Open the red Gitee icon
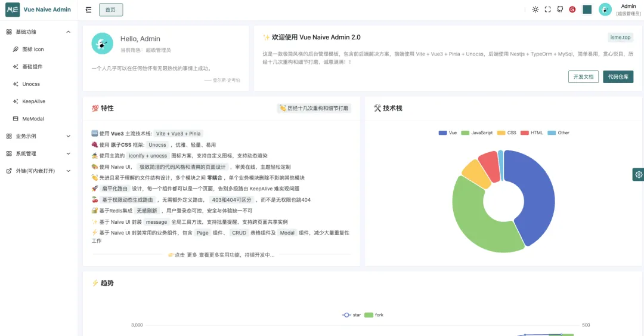This screenshot has width=644, height=336. (x=572, y=10)
